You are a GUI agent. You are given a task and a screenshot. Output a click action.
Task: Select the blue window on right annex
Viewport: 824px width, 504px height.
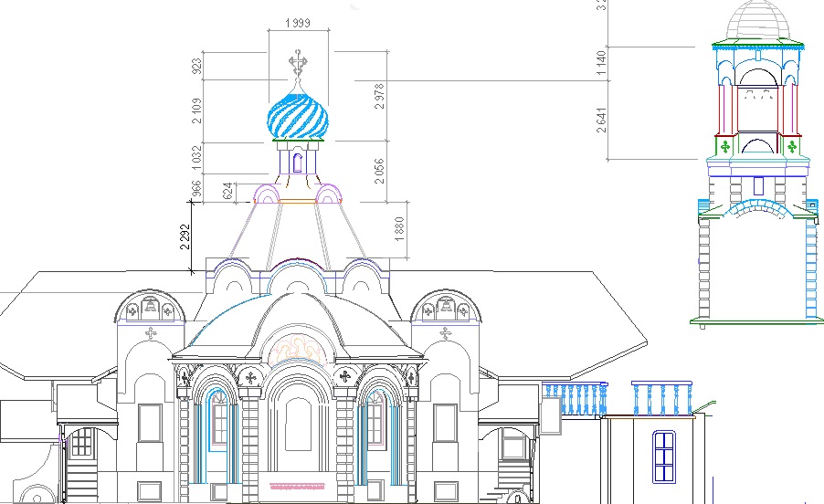coord(664,457)
